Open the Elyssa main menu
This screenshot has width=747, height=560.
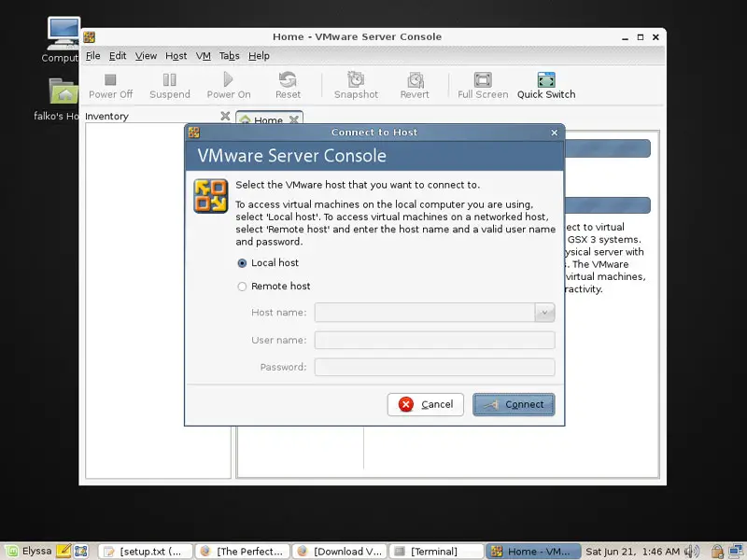28,551
